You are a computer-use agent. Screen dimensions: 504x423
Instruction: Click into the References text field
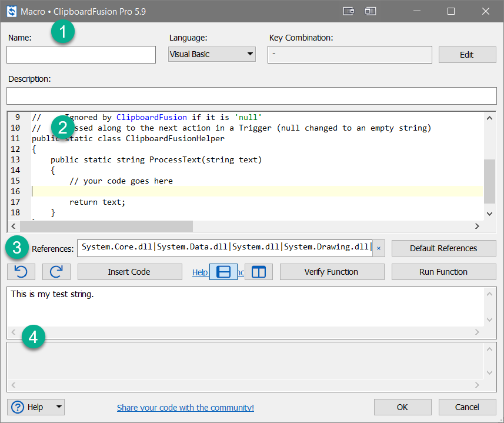point(225,248)
